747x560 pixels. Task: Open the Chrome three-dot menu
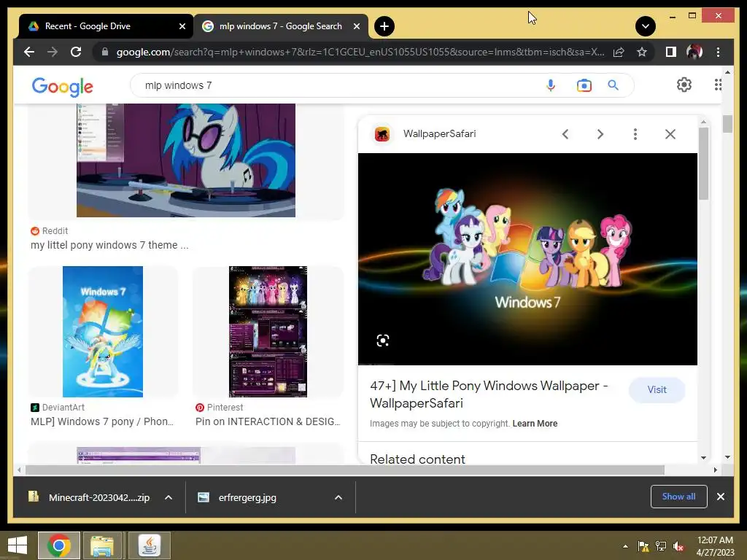click(718, 52)
